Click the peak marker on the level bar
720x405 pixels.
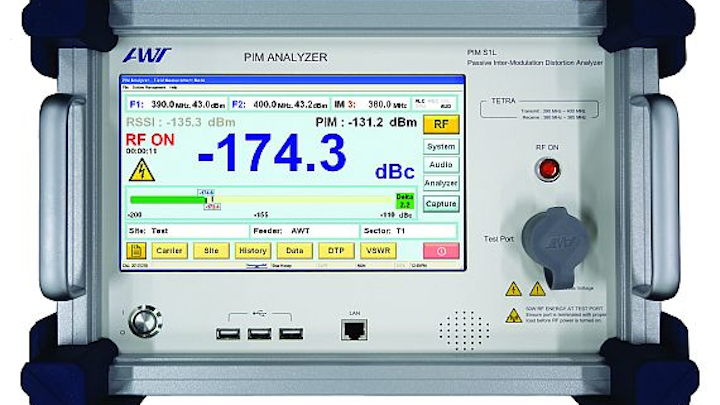[212, 199]
